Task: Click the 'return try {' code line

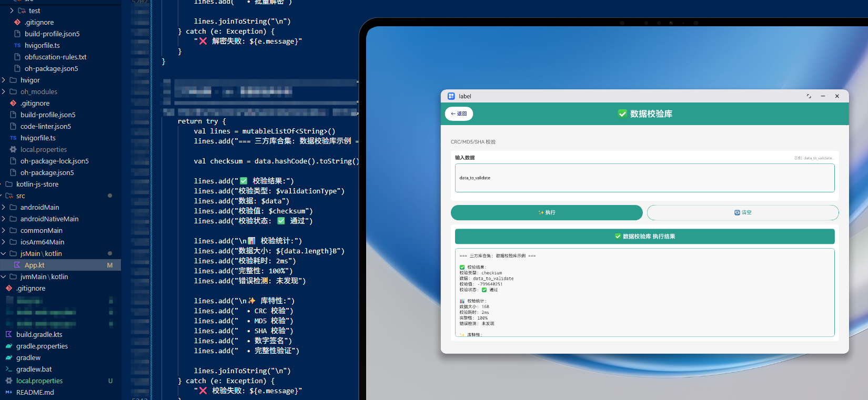Action: pos(202,121)
